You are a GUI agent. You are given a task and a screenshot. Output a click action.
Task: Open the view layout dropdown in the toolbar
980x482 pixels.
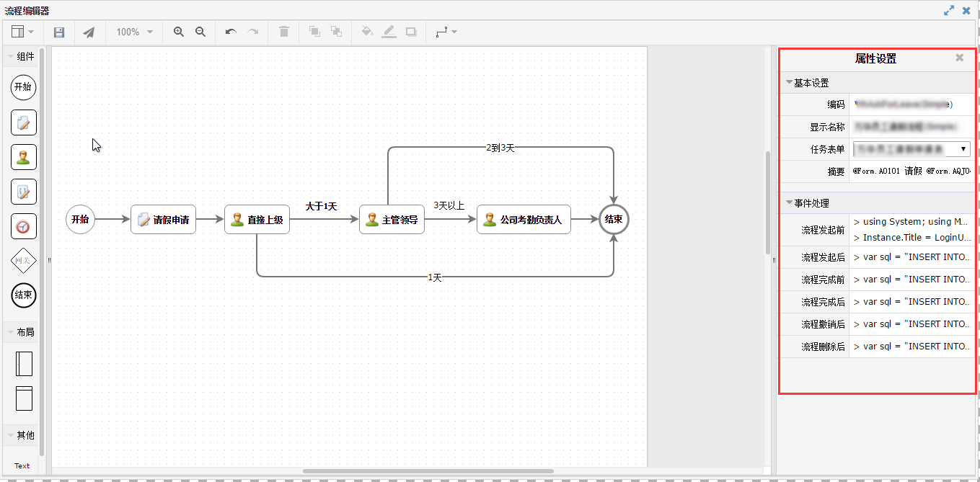tap(22, 32)
